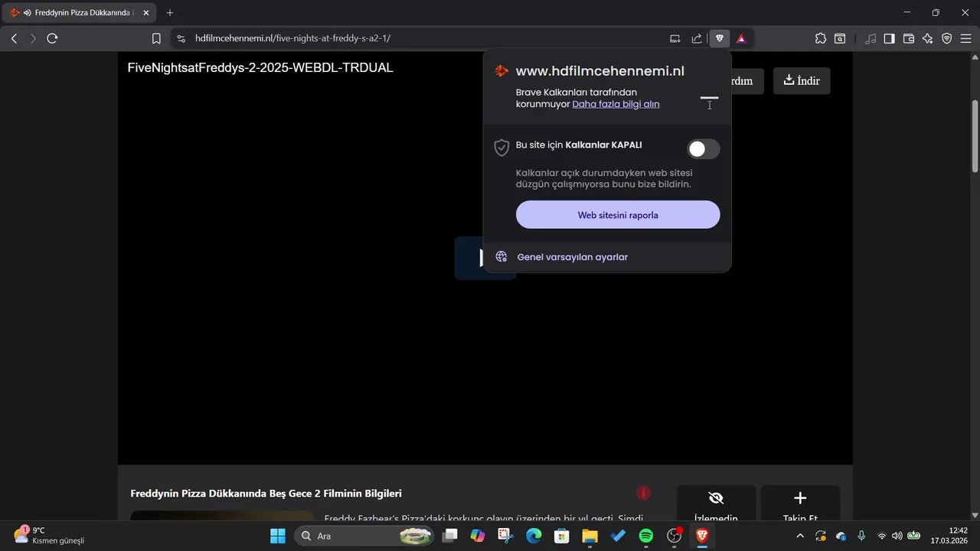Screen dimensions: 980x551
Task: Close the Freddynin Pizza Dükkanında tab
Action: (146, 13)
